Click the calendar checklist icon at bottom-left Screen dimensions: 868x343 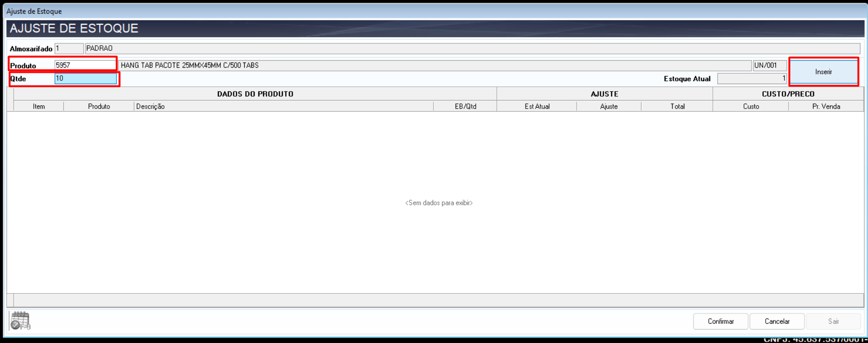point(20,321)
